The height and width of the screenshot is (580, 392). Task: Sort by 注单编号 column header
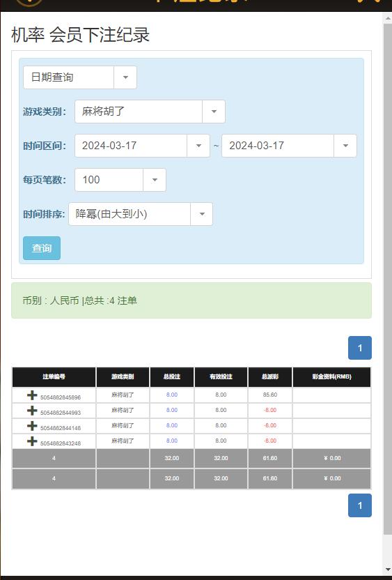54,377
